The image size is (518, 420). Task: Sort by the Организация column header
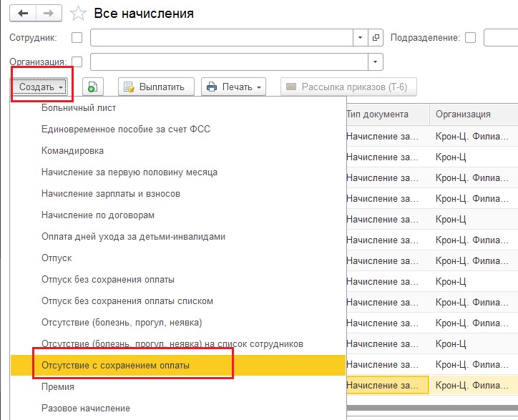474,114
